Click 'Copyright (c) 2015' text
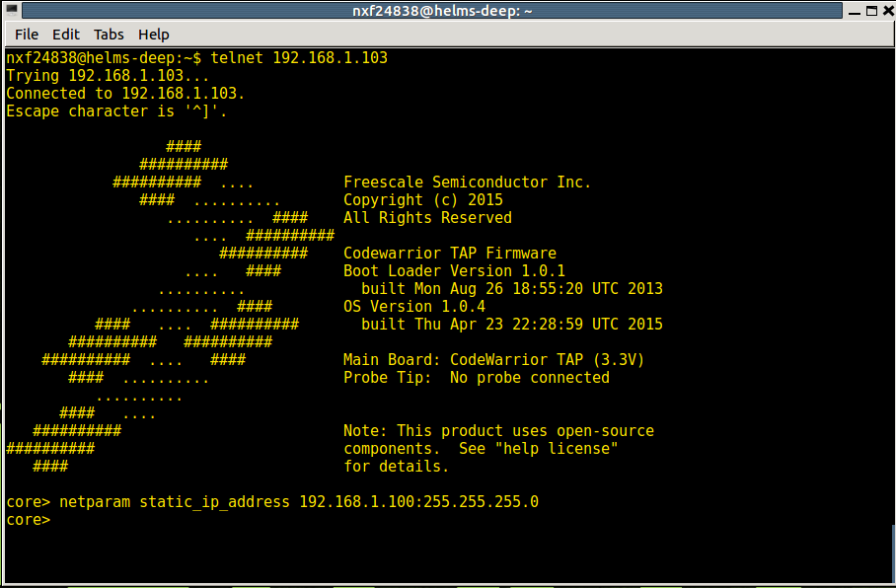Screen dimensions: 896x588 tap(423, 200)
